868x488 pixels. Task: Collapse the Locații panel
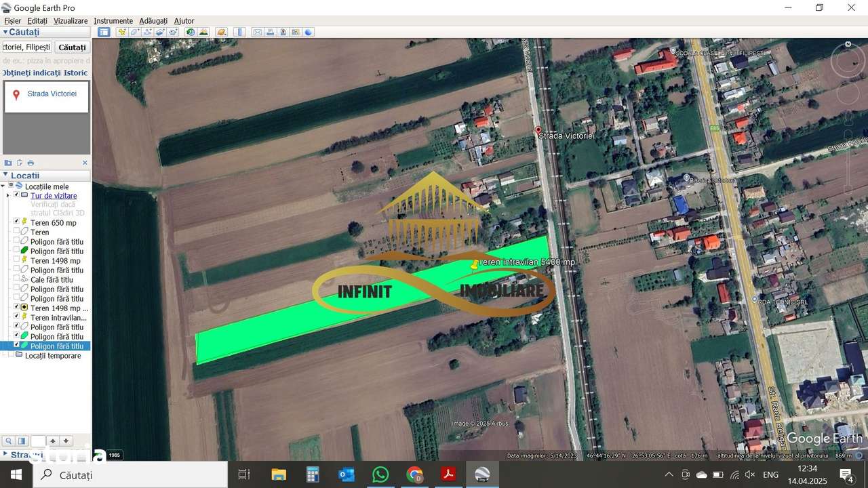(x=5, y=175)
